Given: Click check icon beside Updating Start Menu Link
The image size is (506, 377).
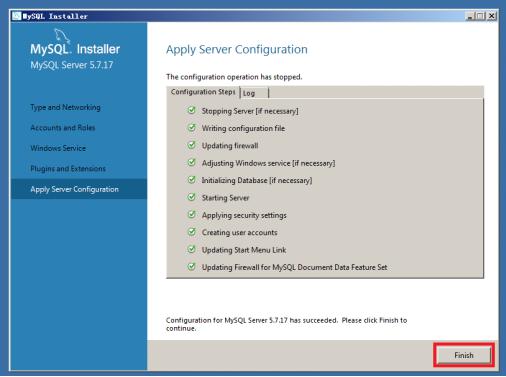Looking at the screenshot, I should point(191,249).
